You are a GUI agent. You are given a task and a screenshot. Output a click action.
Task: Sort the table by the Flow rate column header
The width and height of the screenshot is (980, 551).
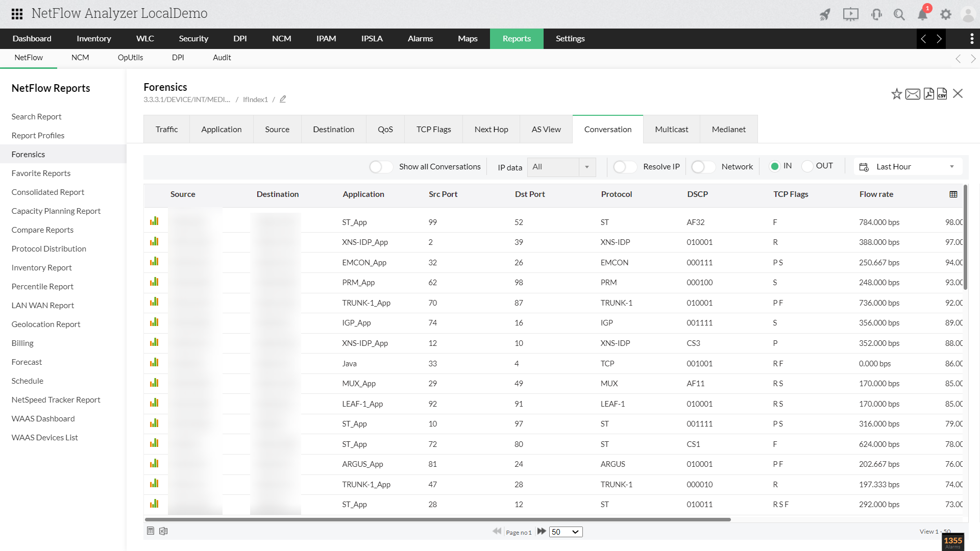pos(876,194)
